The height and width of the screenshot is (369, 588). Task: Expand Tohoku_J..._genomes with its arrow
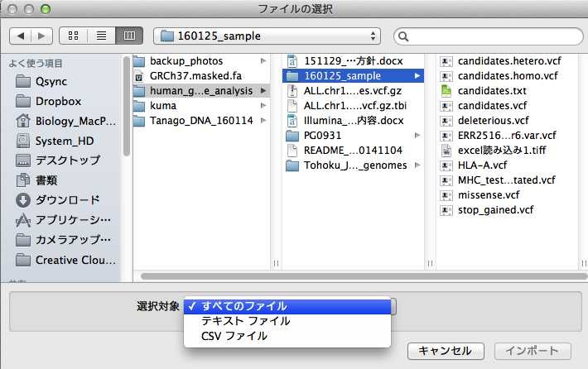click(417, 165)
